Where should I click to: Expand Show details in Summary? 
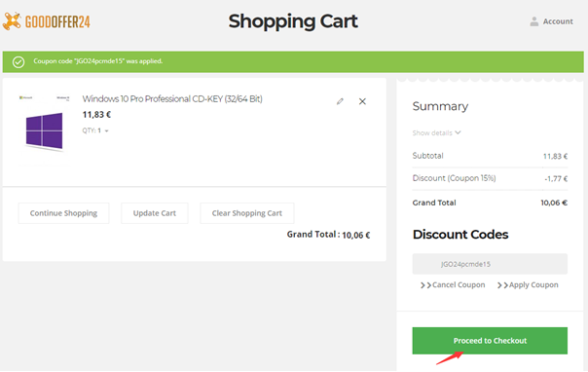436,132
